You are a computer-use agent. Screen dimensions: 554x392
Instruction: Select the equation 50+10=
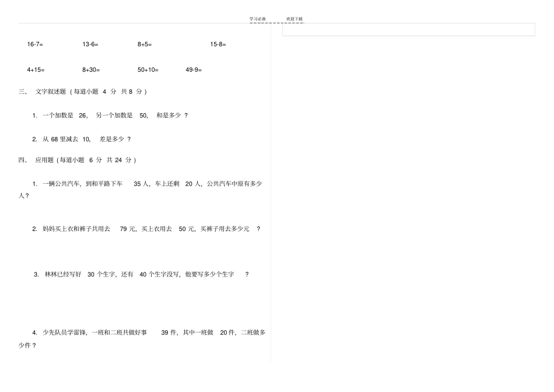click(148, 69)
